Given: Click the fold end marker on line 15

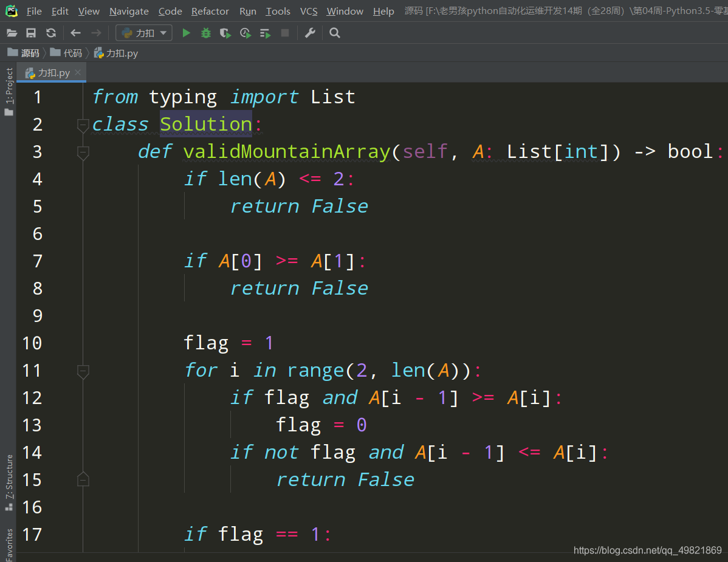Looking at the screenshot, I should 83,479.
